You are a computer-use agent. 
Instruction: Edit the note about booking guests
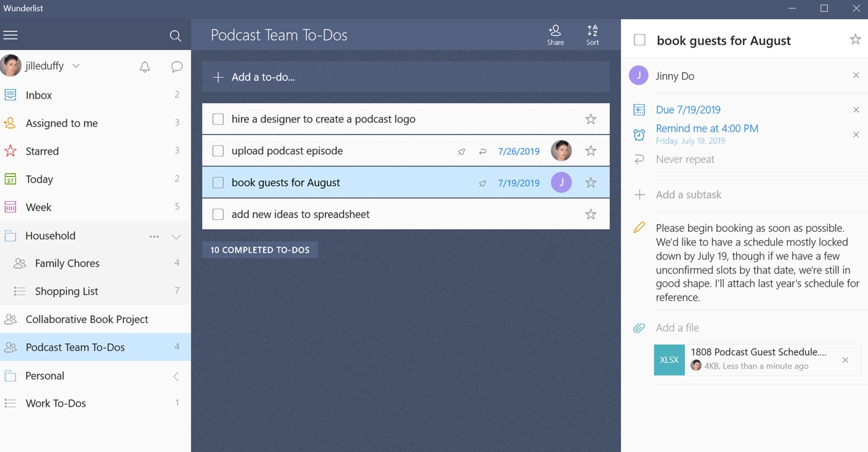tap(757, 263)
